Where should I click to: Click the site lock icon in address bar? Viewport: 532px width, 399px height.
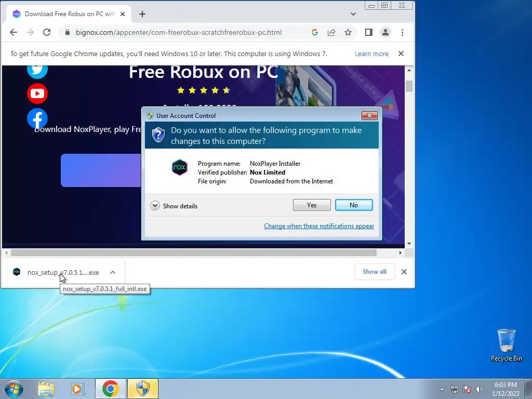click(68, 32)
